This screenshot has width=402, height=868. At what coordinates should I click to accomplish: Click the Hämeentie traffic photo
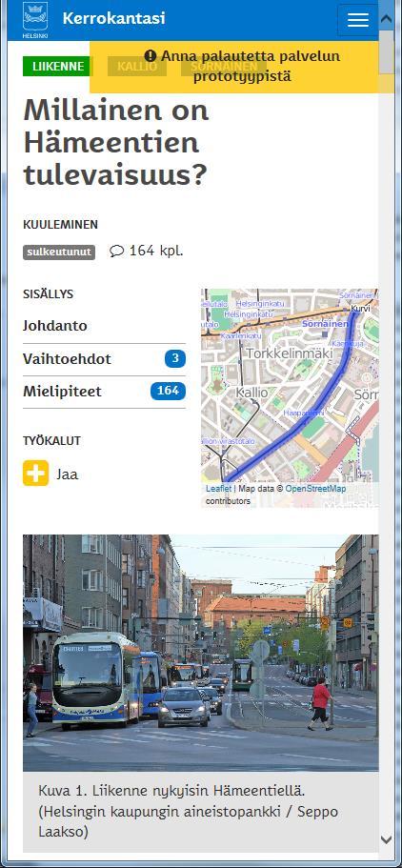pos(200,653)
